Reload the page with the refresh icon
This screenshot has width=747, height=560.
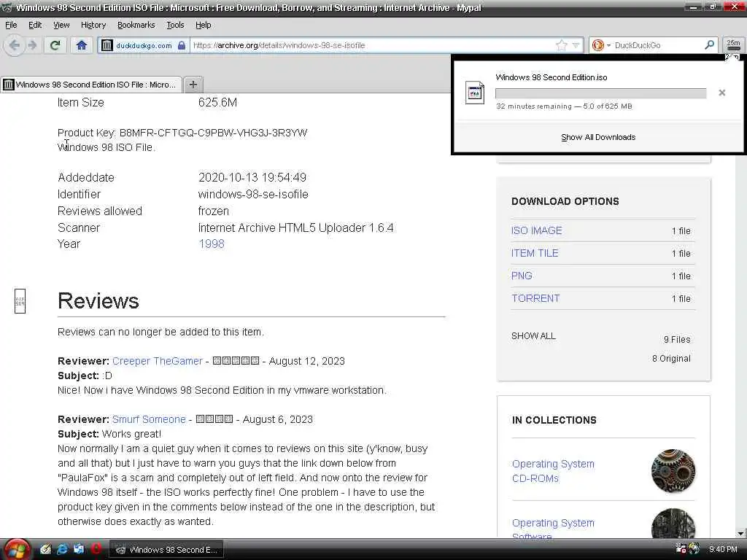point(55,45)
